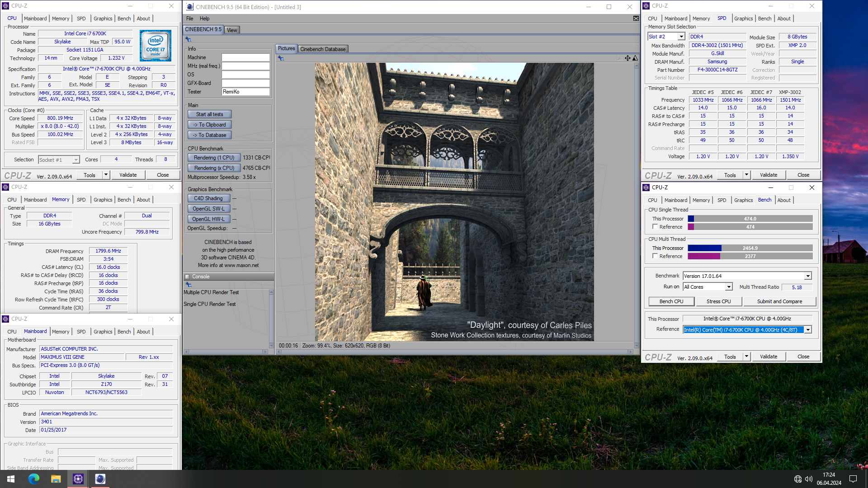Click the CPU-Z icon in the taskbar

(x=78, y=479)
